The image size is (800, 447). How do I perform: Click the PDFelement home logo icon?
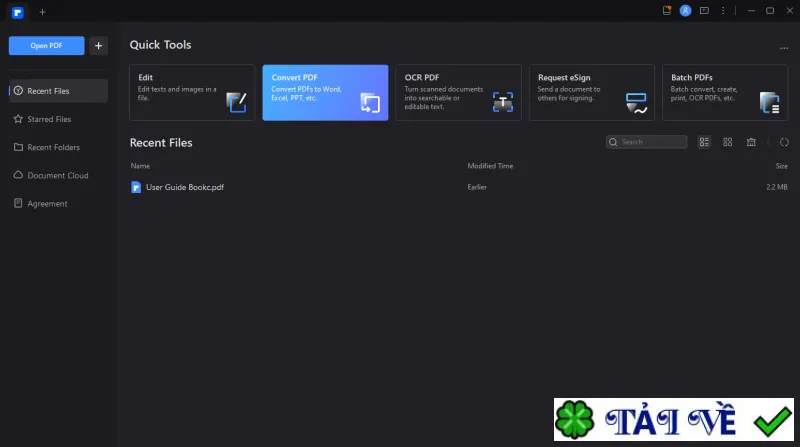(x=18, y=12)
